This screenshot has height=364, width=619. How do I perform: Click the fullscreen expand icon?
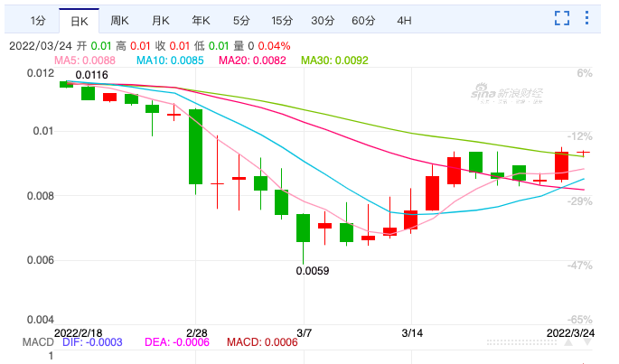coord(562,18)
